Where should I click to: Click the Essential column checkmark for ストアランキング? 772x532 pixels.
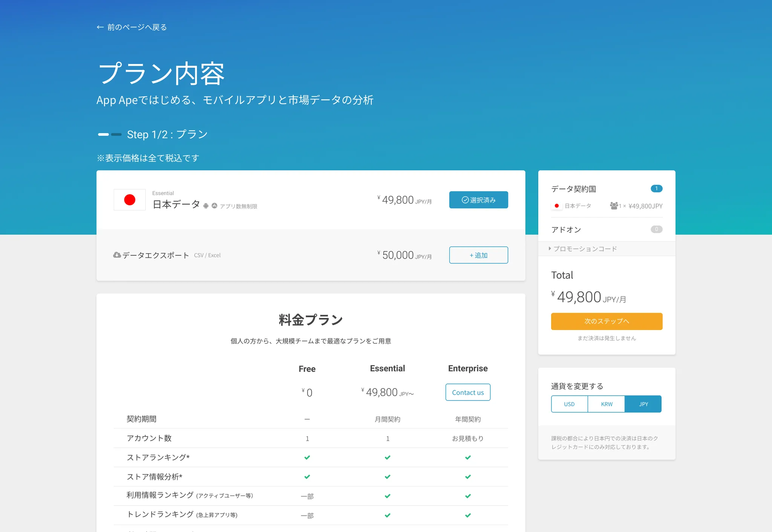388,457
